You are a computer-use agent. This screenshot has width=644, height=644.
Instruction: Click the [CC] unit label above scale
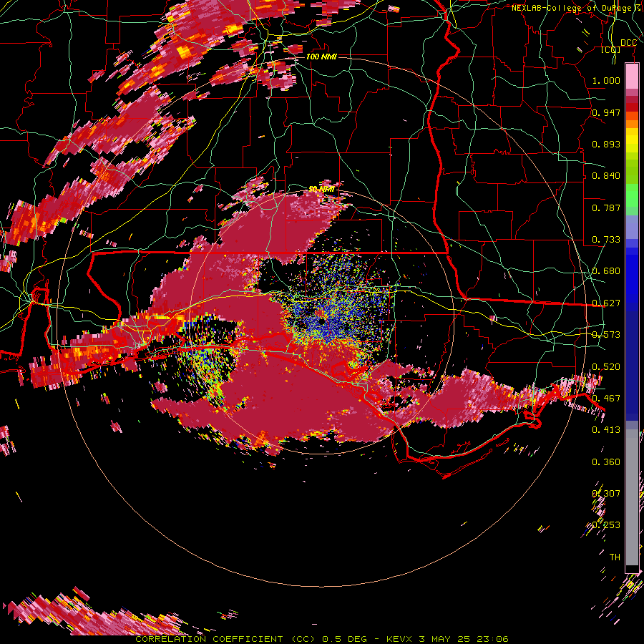pos(611,49)
